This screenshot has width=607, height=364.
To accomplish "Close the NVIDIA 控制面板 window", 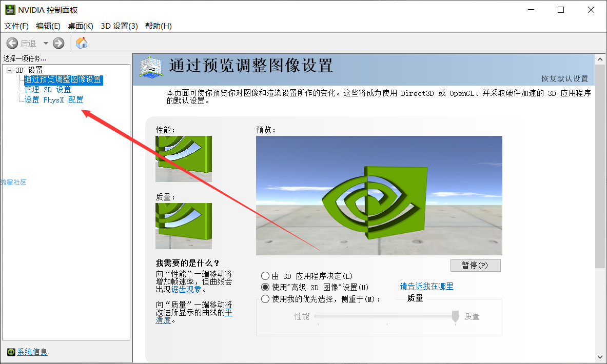I will 591,10.
